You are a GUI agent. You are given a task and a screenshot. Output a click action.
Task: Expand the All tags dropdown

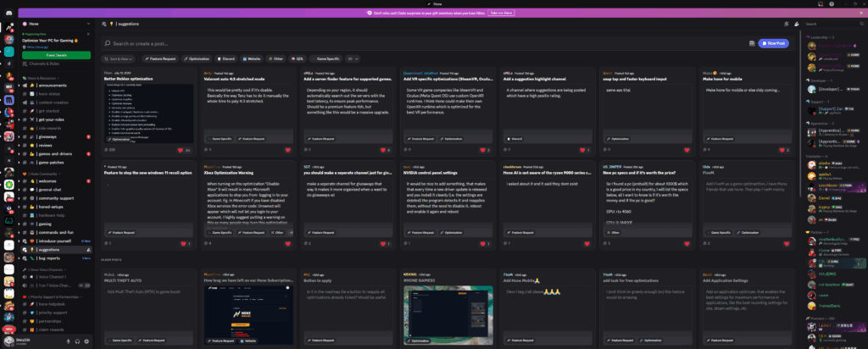tap(353, 58)
